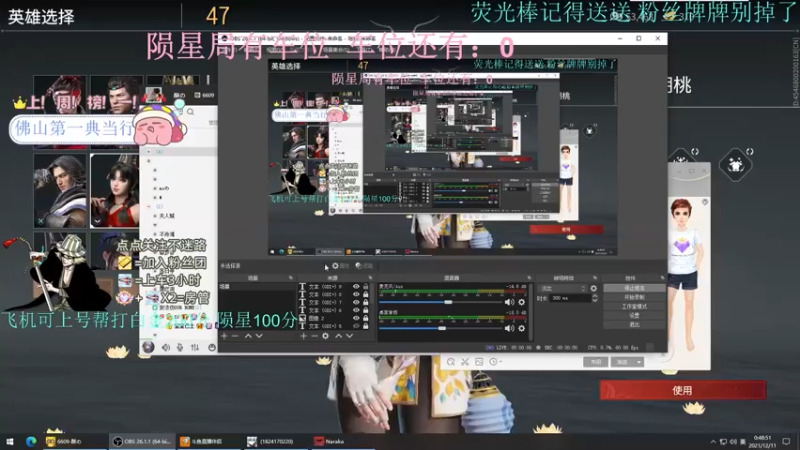The width and height of the screenshot is (800, 450).
Task: Open the scene transition type dropdown
Action: 562,288
